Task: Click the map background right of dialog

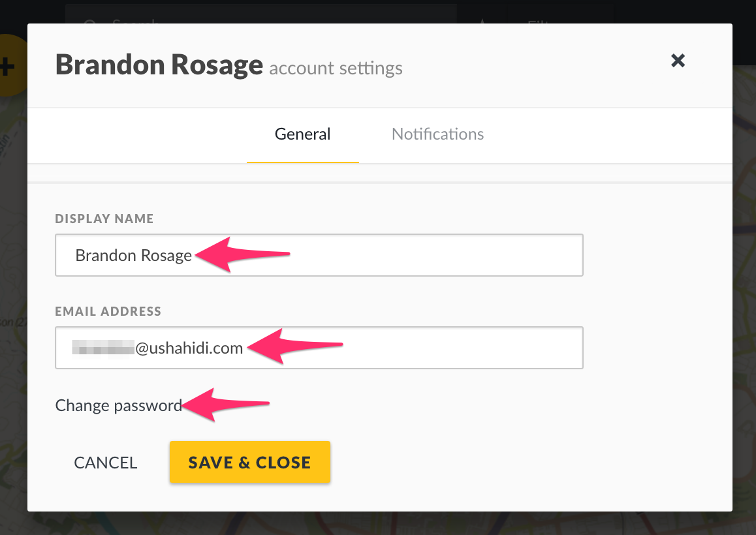Action: tap(744, 289)
